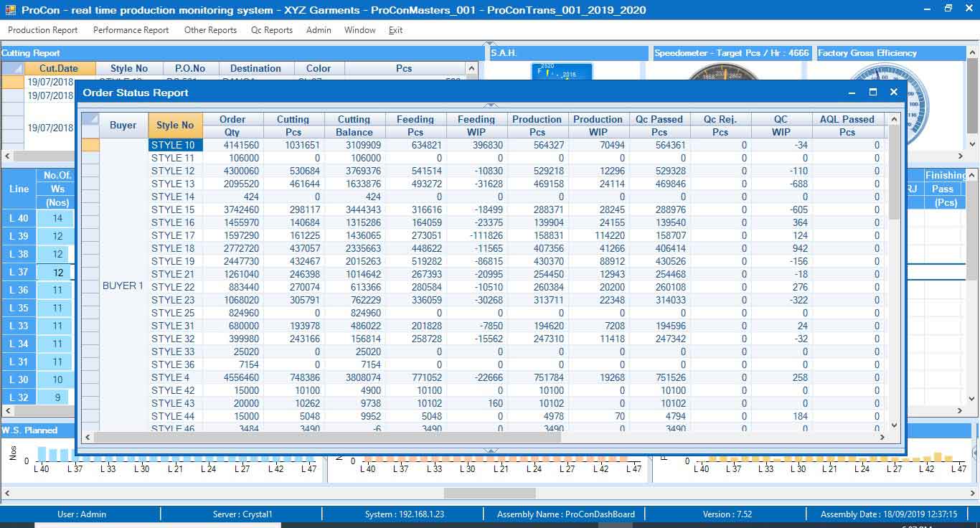Open the Qc Reports menu
The height and width of the screenshot is (528, 980).
tap(272, 30)
